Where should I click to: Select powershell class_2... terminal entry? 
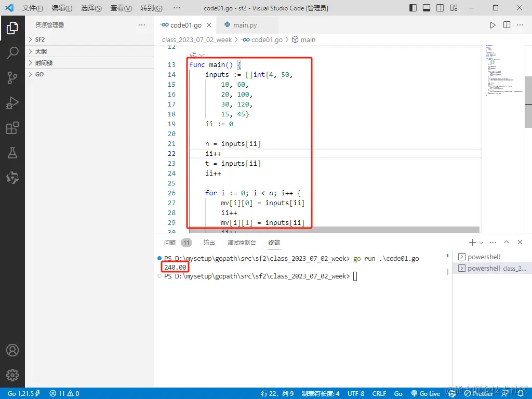(x=492, y=269)
